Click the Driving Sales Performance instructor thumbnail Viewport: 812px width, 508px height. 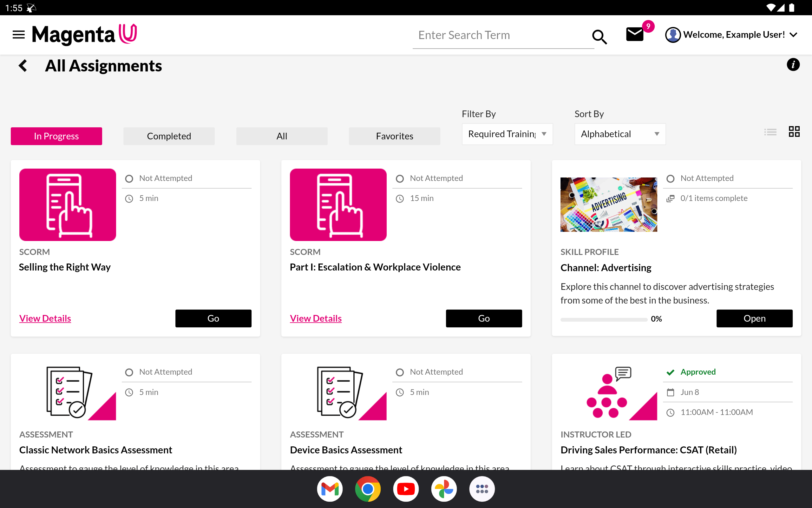click(x=609, y=392)
